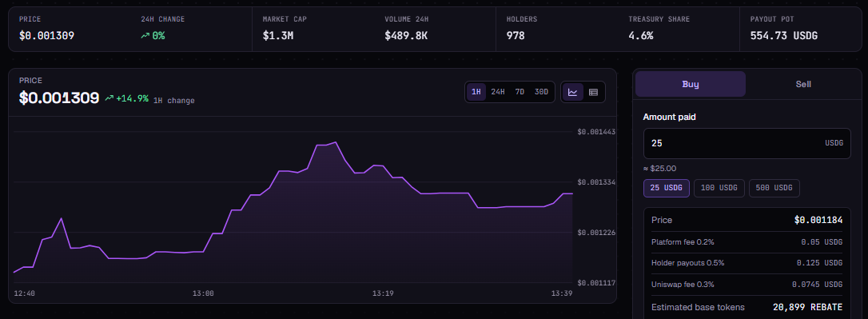Click the Uniswap fee 0.3% label

(x=683, y=284)
